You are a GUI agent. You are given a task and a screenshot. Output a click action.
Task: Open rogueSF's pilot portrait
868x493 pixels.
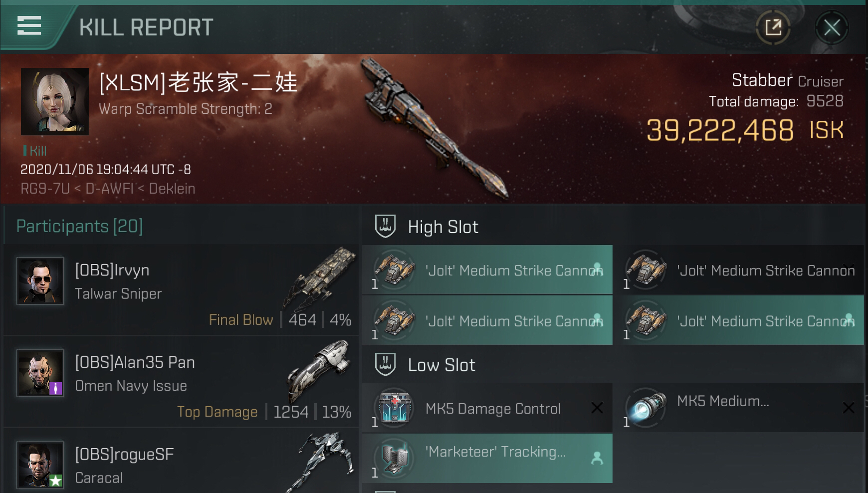pos(40,465)
